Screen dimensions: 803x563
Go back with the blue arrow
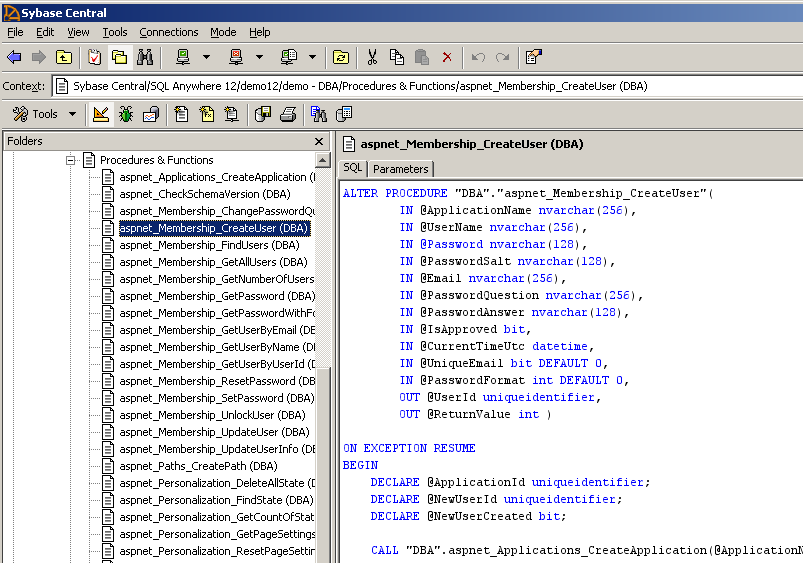14,57
